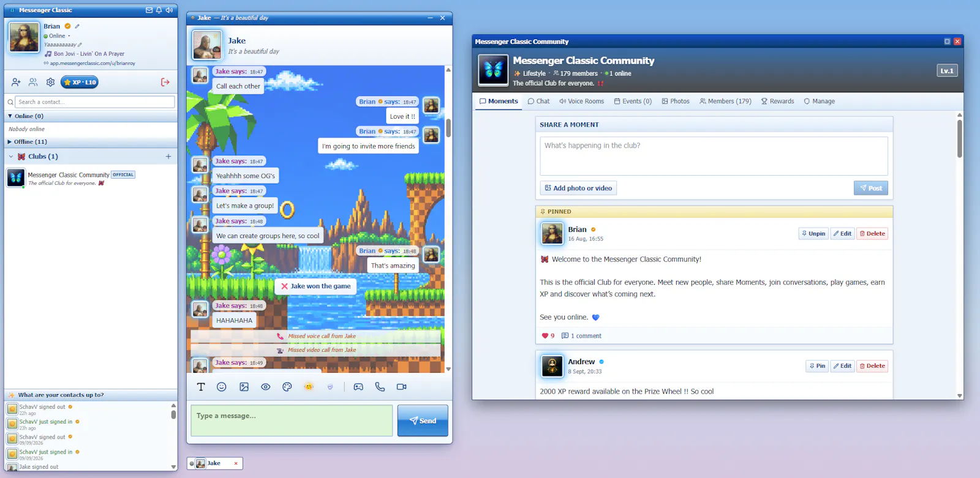Viewport: 980px width, 478px height.
Task: Edit Brian's display name with pencil icon
Action: pos(77,26)
